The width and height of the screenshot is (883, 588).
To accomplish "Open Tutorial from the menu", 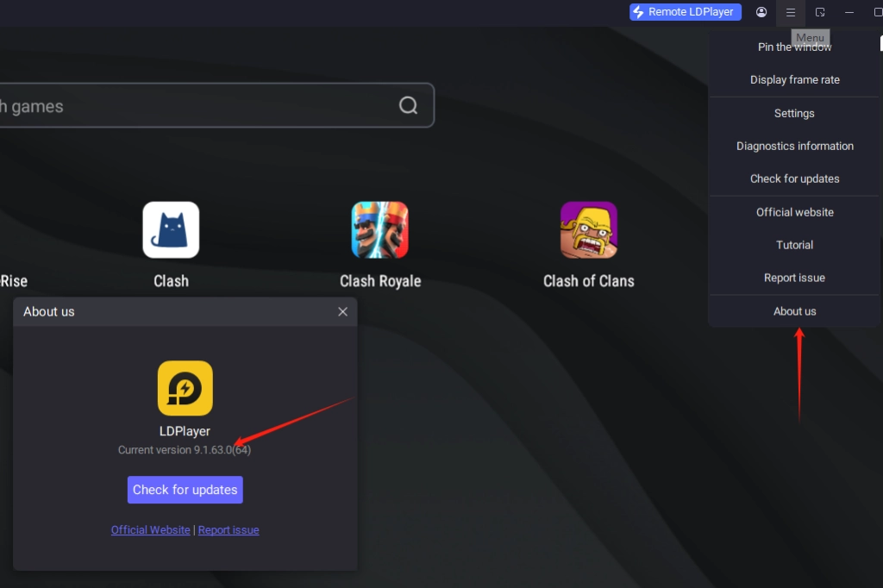I will (794, 245).
